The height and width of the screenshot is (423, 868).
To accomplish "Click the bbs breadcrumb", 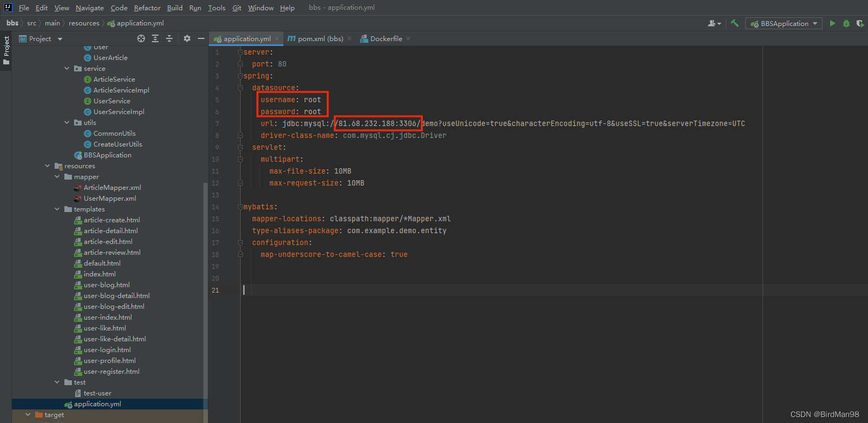I will point(12,23).
